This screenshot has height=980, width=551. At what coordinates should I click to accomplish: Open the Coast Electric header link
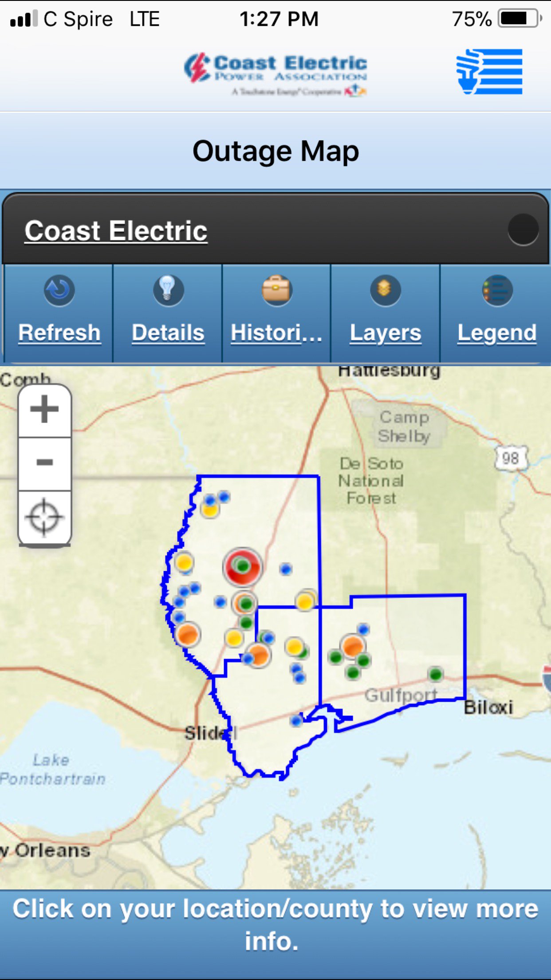(x=116, y=231)
